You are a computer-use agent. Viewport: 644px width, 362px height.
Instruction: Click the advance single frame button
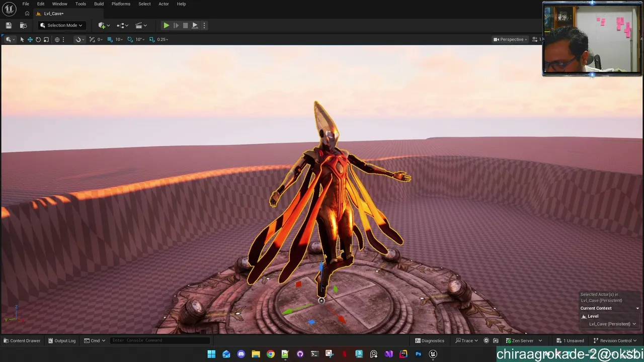coord(176,25)
